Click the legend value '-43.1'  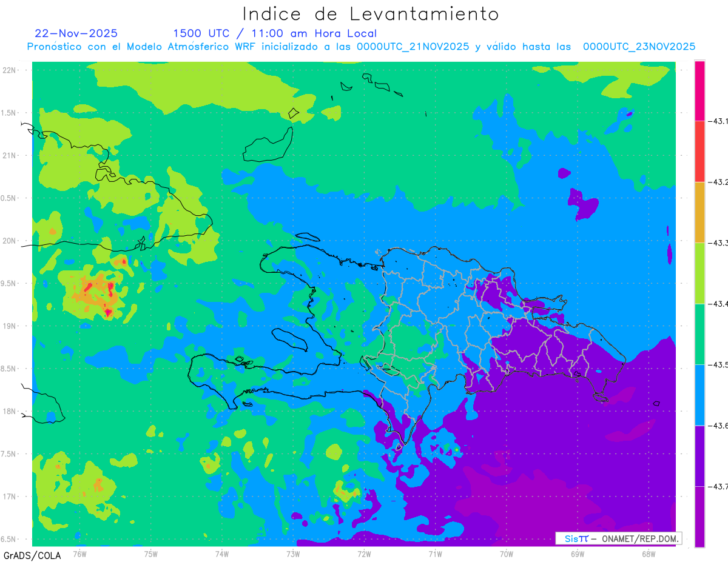[718, 121]
